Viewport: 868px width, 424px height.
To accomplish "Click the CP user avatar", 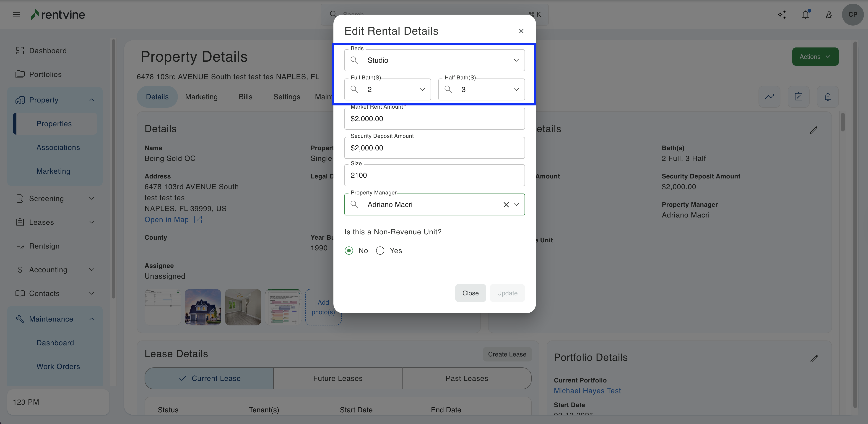I will coord(852,15).
